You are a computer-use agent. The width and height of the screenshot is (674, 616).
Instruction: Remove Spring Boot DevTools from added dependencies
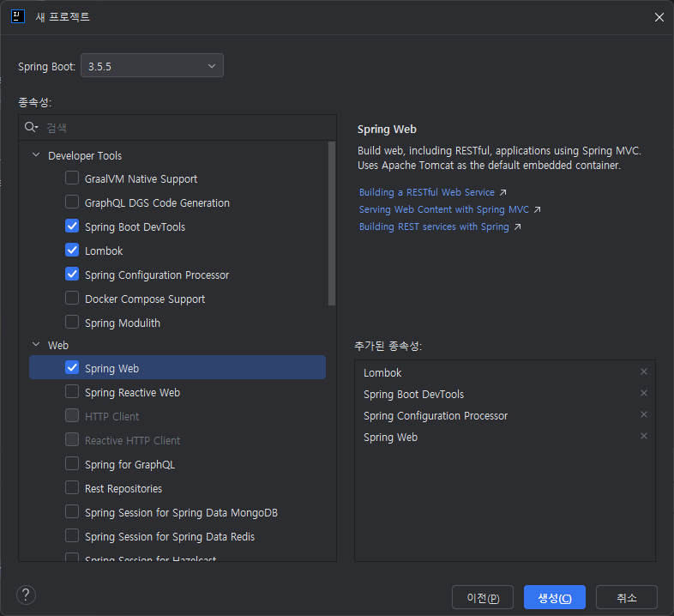643,393
